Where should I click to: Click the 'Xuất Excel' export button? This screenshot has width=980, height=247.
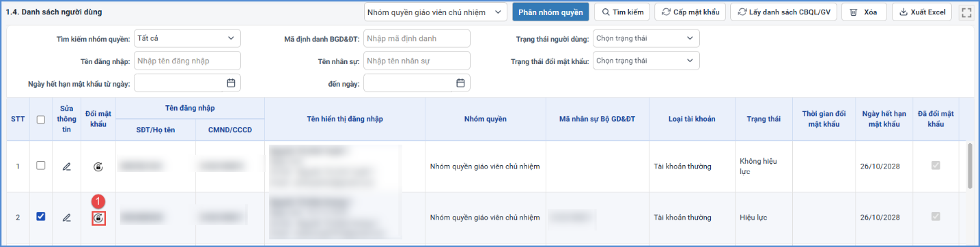point(923,12)
